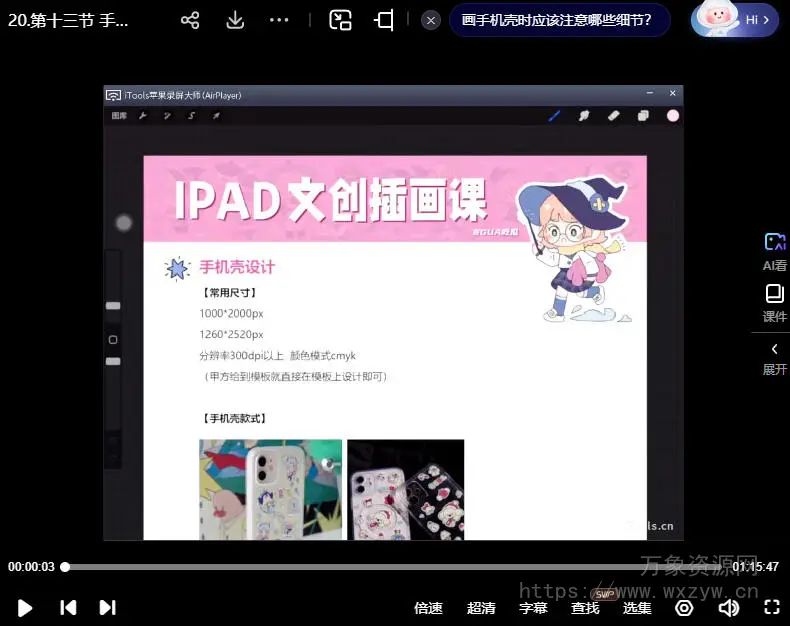The image size is (790, 626).
Task: Mute the video volume
Action: click(x=729, y=607)
